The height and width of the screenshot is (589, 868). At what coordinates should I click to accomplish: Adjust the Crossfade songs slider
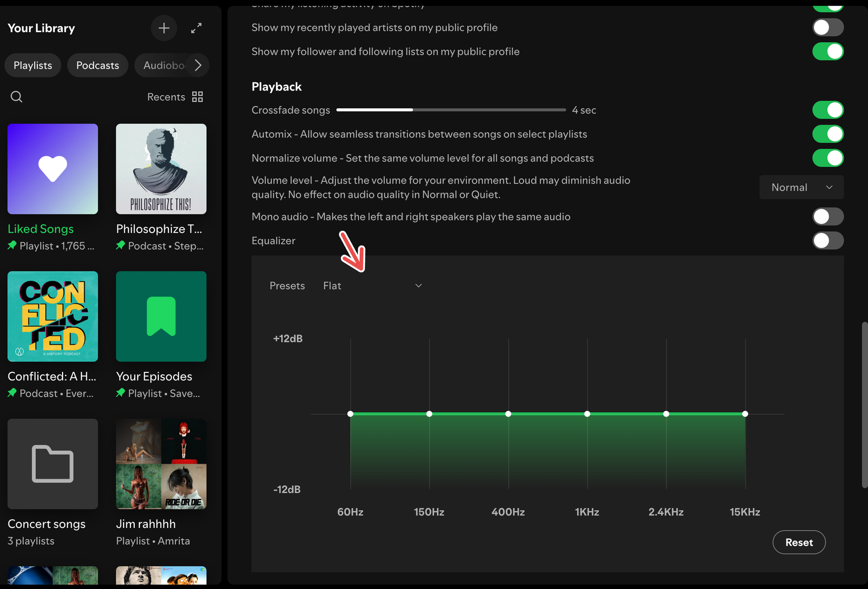(412, 110)
